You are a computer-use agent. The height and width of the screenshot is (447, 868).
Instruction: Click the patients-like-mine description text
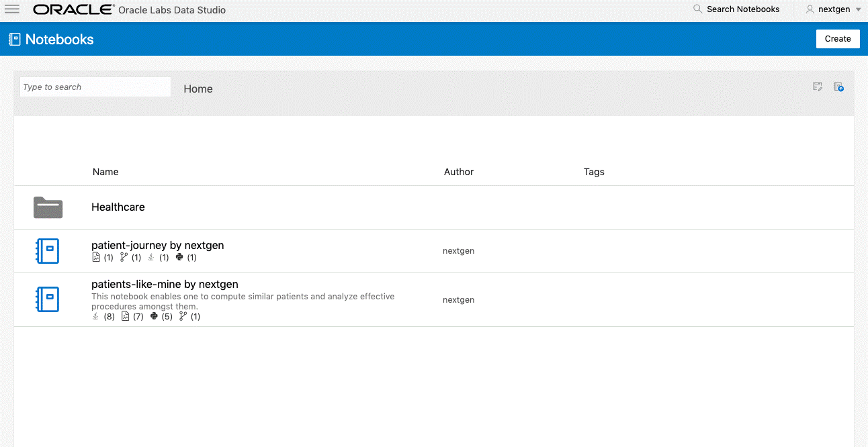243,301
